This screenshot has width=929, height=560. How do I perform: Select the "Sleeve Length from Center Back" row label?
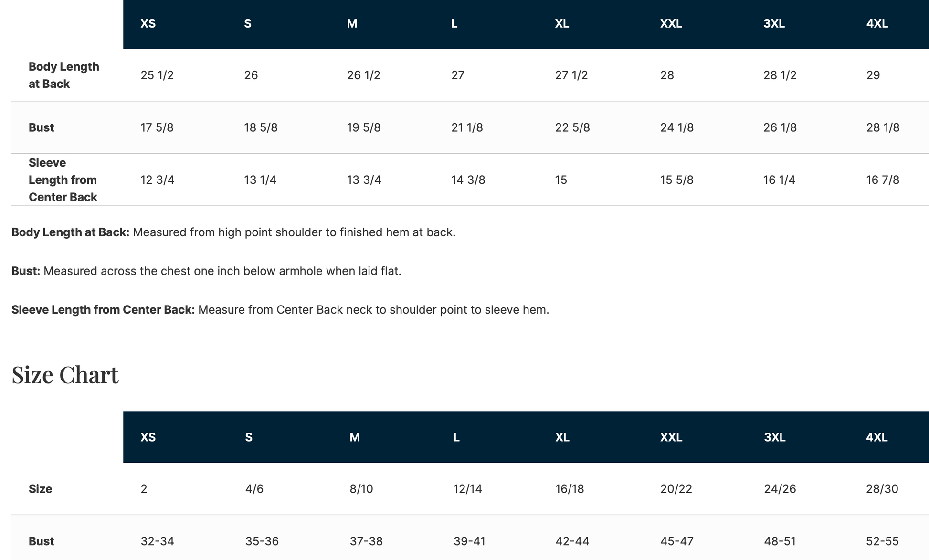point(63,180)
